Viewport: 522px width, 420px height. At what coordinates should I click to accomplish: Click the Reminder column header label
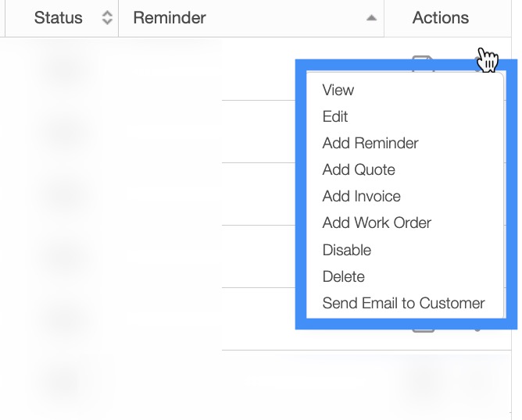click(170, 18)
